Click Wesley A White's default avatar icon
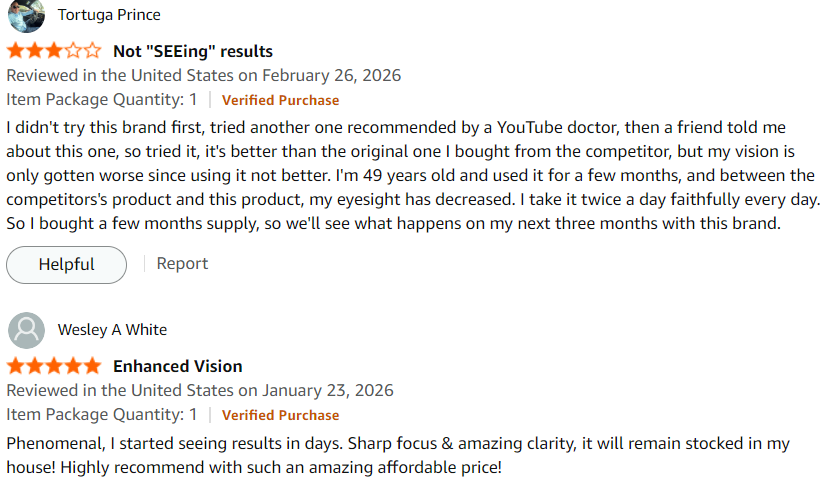This screenshot has height=484, width=830. tap(26, 330)
